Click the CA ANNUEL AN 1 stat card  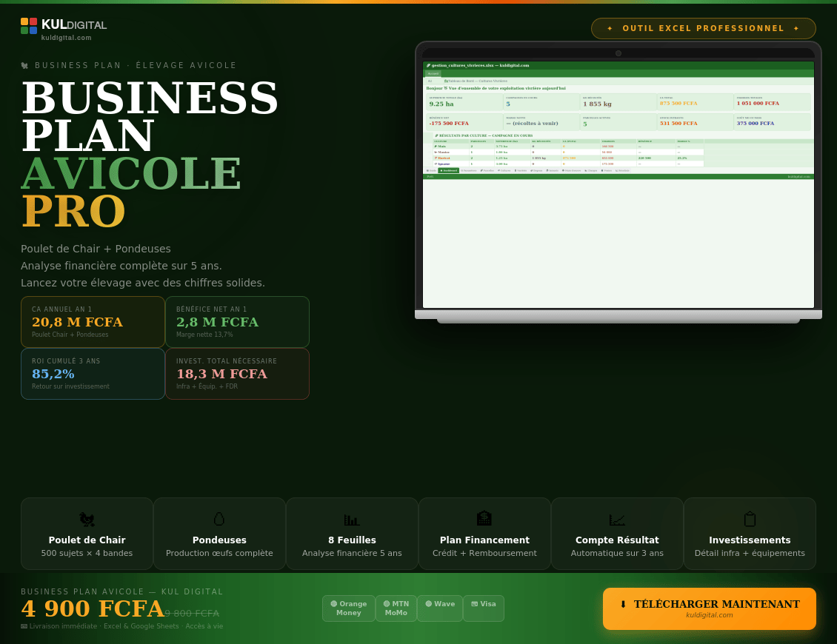93,322
